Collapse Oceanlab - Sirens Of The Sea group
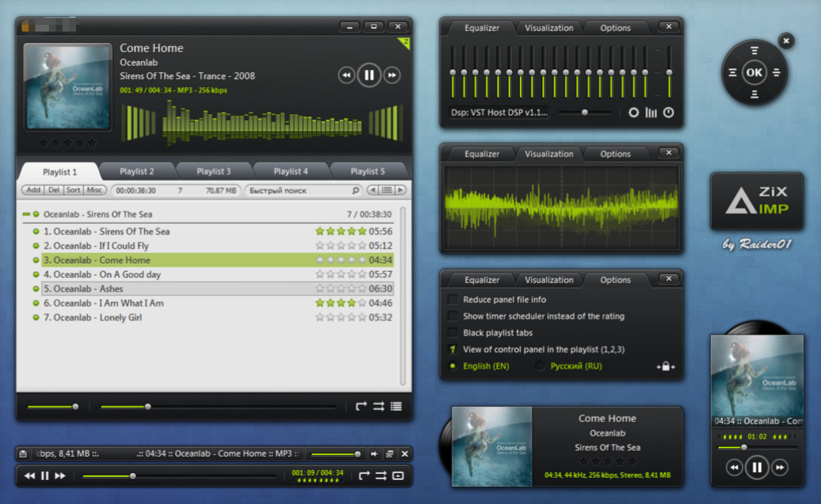This screenshot has width=821, height=504. (x=26, y=214)
